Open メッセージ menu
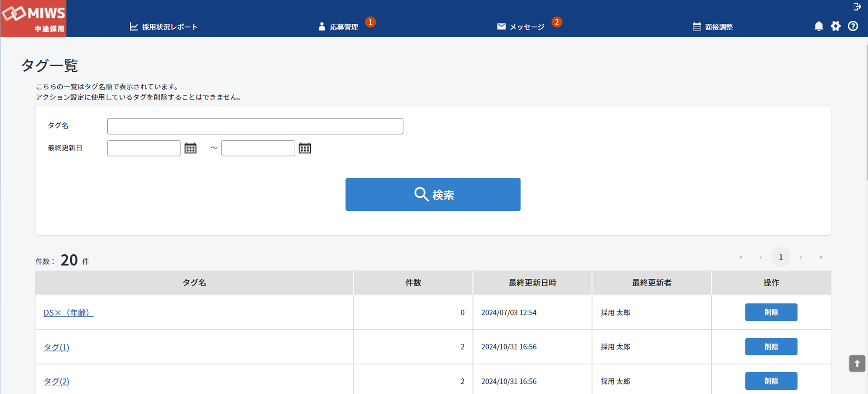The width and height of the screenshot is (868, 394). tap(521, 27)
